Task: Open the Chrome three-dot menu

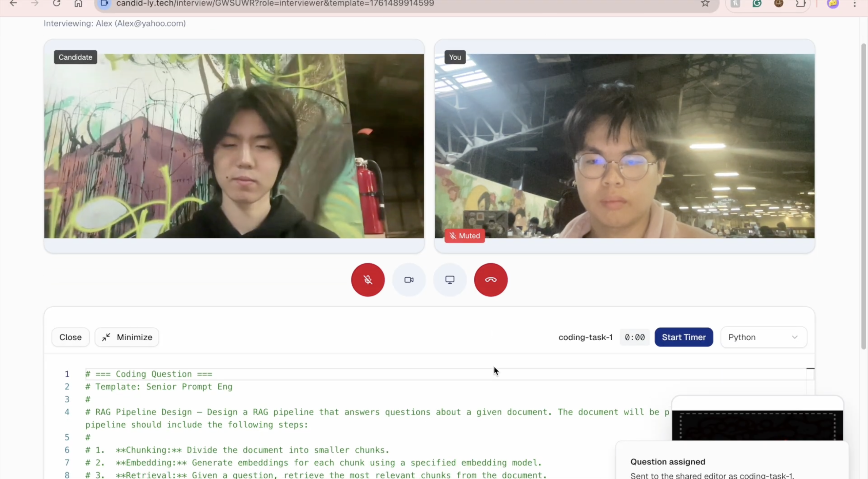Action: click(x=854, y=3)
